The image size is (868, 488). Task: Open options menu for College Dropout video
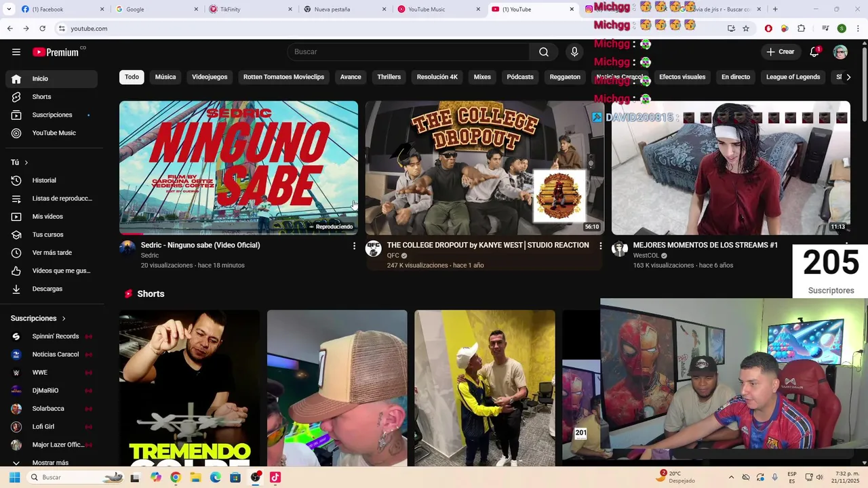pyautogui.click(x=600, y=246)
